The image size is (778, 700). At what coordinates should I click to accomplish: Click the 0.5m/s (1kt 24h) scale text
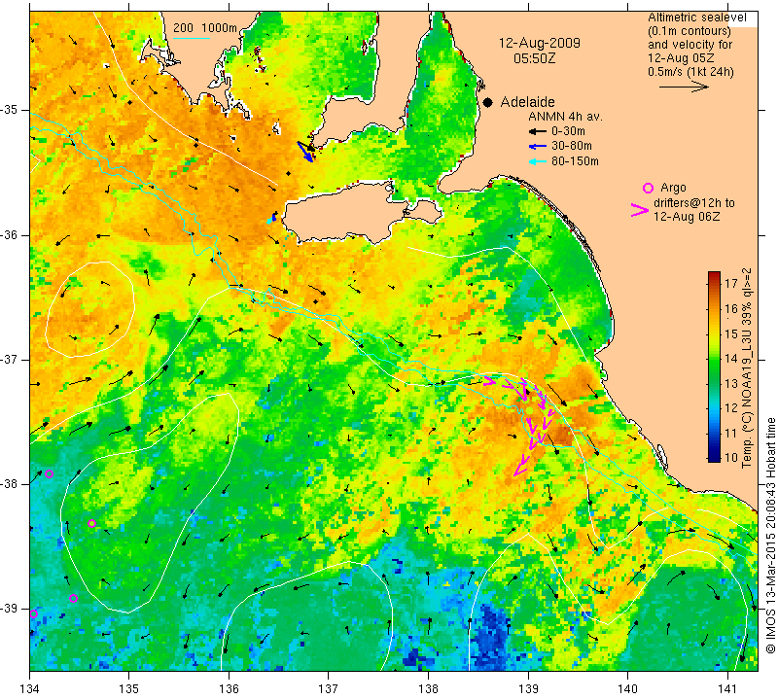(690, 72)
